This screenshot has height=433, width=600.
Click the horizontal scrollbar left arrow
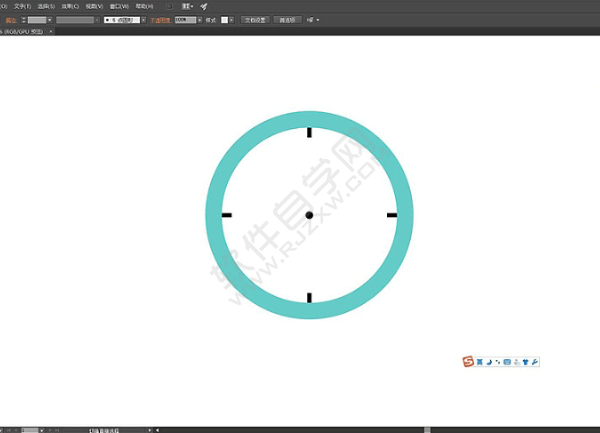(157, 430)
